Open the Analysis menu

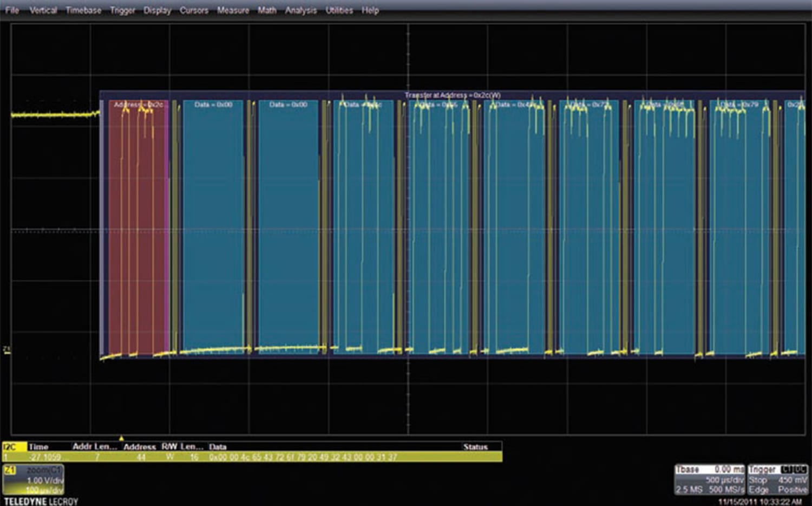pyautogui.click(x=301, y=10)
